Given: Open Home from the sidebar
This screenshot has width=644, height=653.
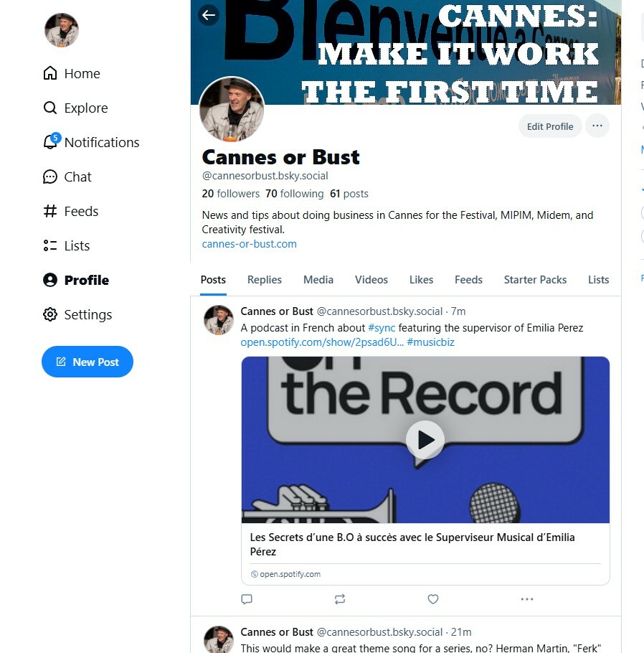Looking at the screenshot, I should (72, 73).
